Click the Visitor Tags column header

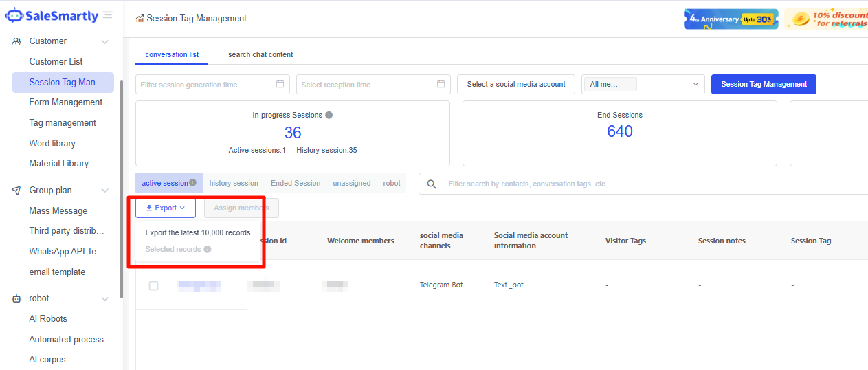(x=625, y=241)
